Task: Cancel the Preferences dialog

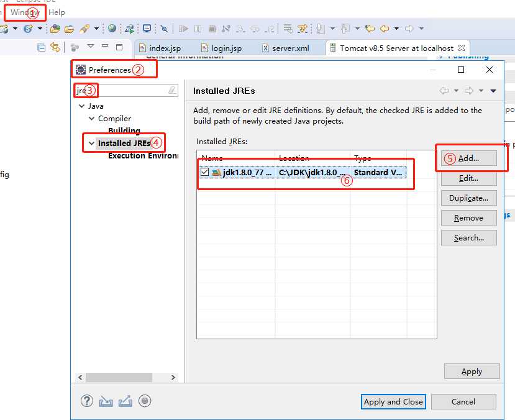Action: [x=463, y=401]
